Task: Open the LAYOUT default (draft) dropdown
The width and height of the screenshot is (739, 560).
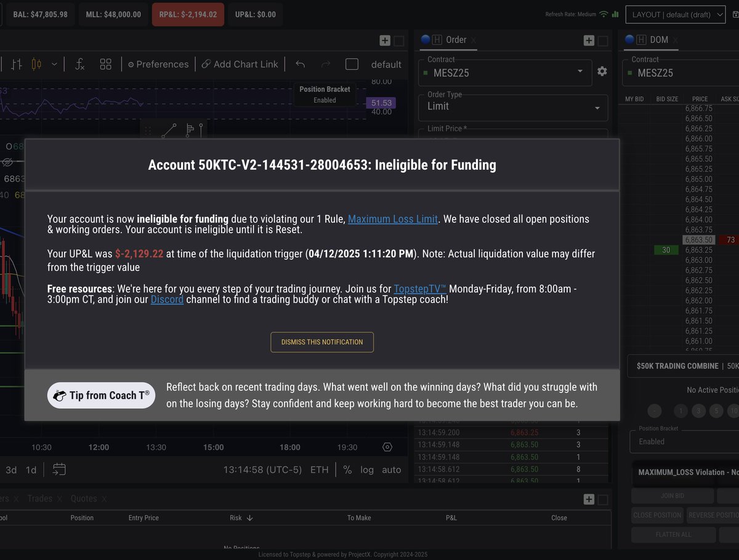Action: (x=676, y=15)
